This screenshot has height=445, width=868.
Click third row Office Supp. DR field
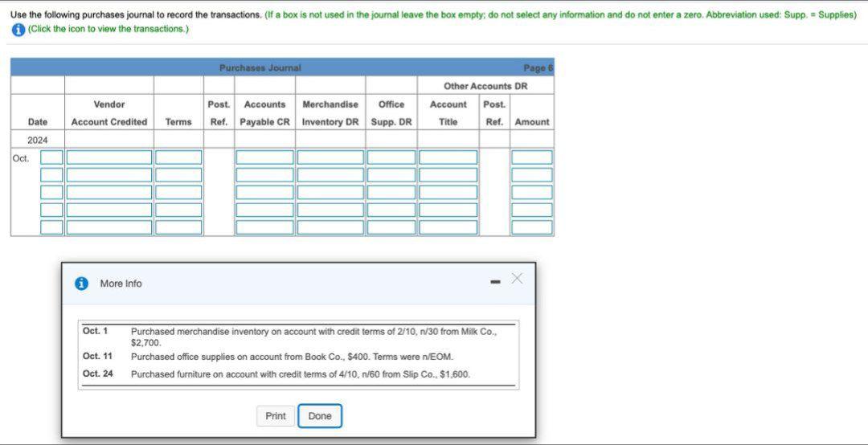[391, 192]
